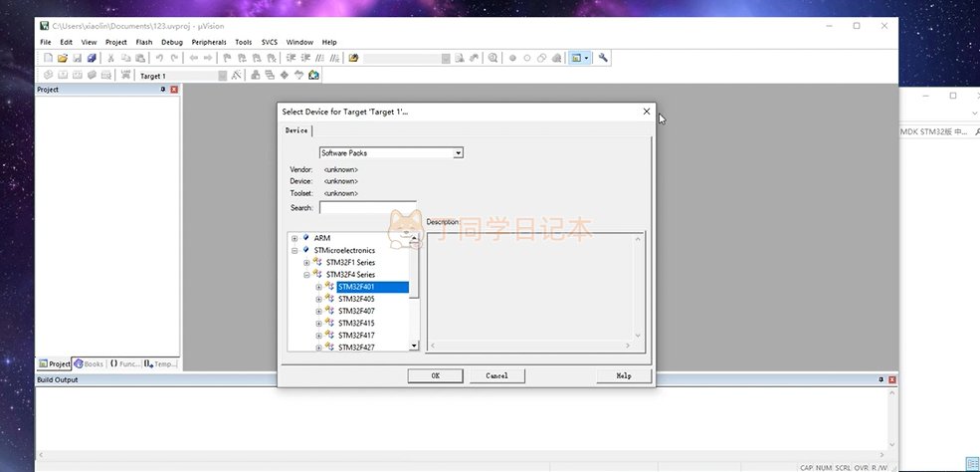980x472 pixels.
Task: Click the New file toolbar icon
Action: point(48,58)
